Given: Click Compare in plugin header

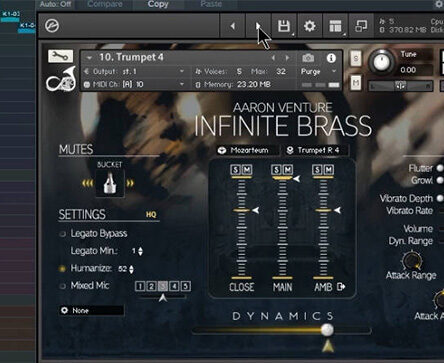Looking at the screenshot, I should pos(105,4).
